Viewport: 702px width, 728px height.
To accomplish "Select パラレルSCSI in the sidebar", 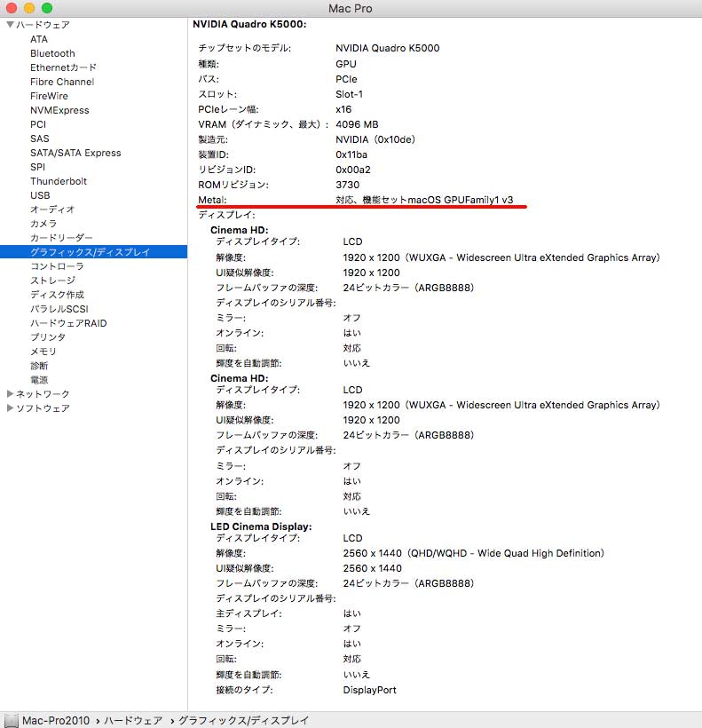I will point(59,309).
